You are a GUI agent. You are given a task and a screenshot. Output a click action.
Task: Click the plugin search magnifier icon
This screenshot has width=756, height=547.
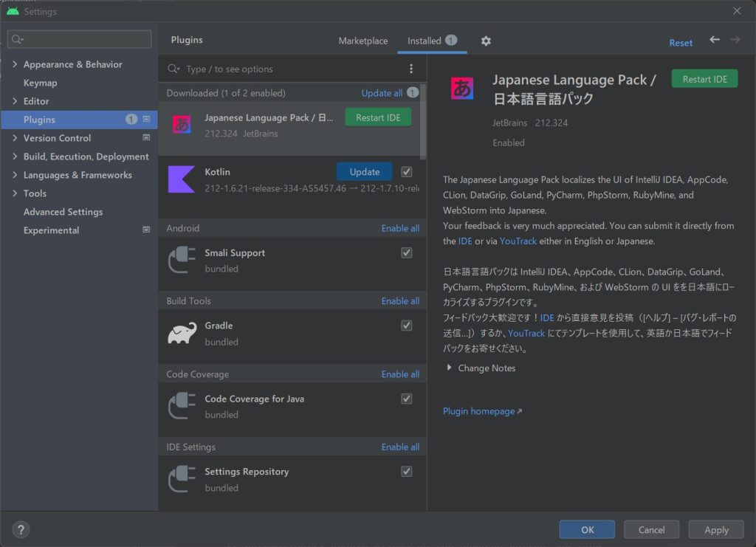173,69
